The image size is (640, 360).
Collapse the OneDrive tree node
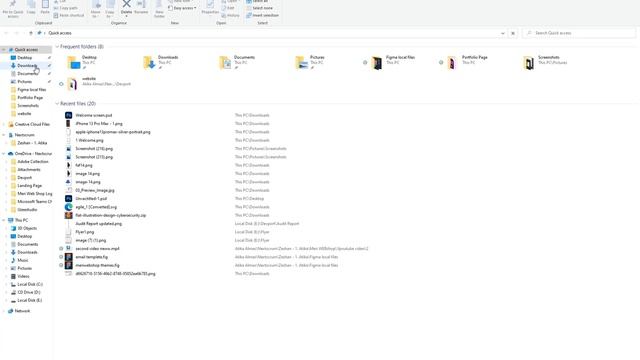coord(4,154)
